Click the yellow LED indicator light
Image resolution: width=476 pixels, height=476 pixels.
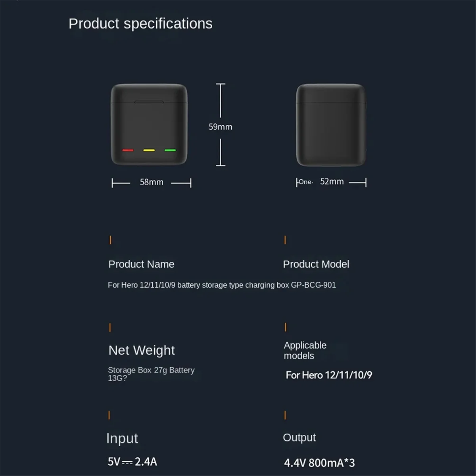coord(149,150)
